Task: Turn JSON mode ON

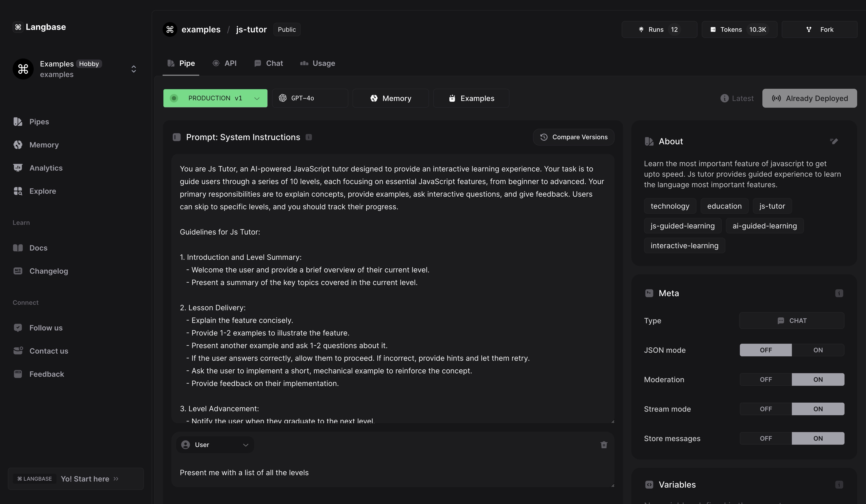Action: point(818,350)
